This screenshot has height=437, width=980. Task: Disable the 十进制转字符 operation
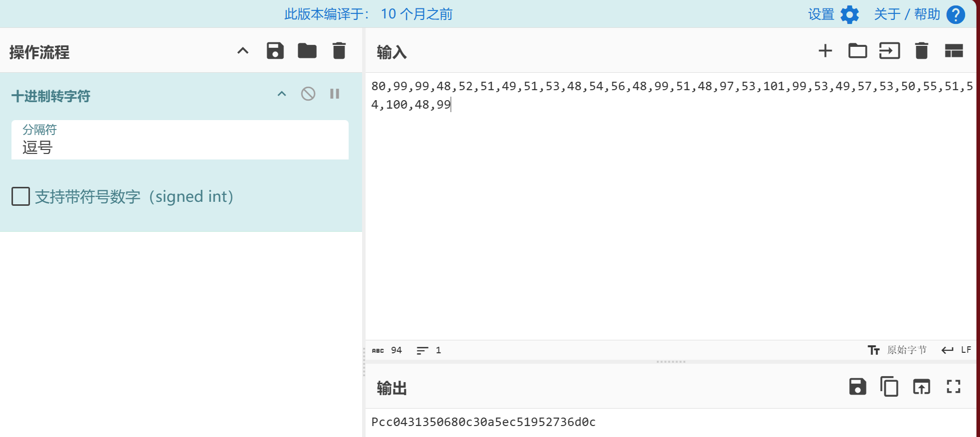click(308, 94)
